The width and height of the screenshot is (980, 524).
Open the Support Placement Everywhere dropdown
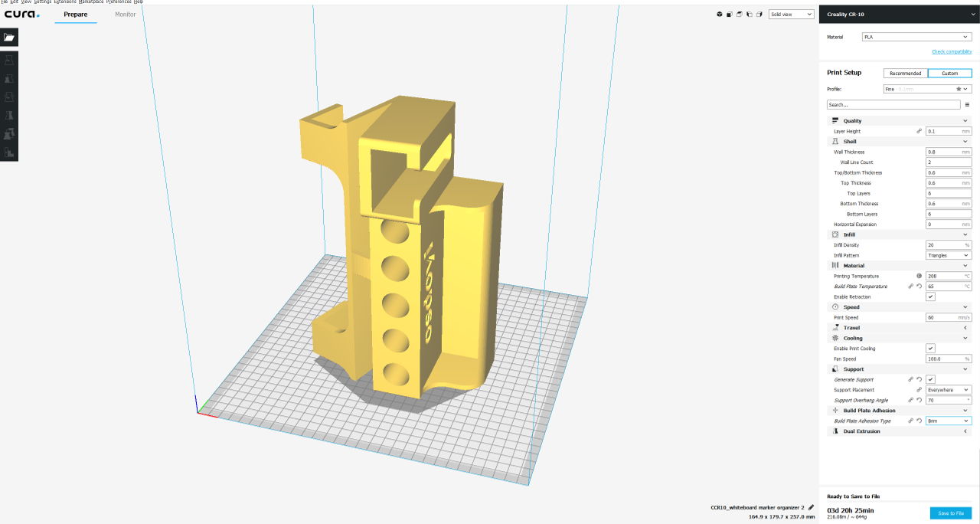949,390
